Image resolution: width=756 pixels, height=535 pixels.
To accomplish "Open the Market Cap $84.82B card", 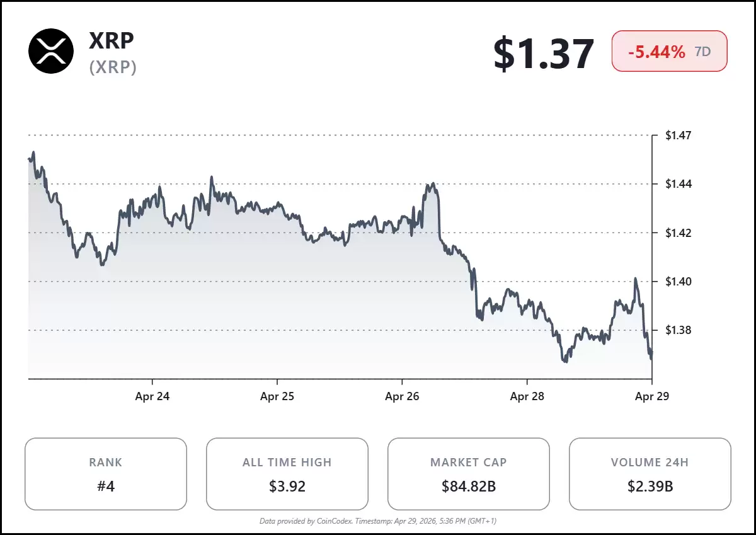I will click(x=468, y=474).
